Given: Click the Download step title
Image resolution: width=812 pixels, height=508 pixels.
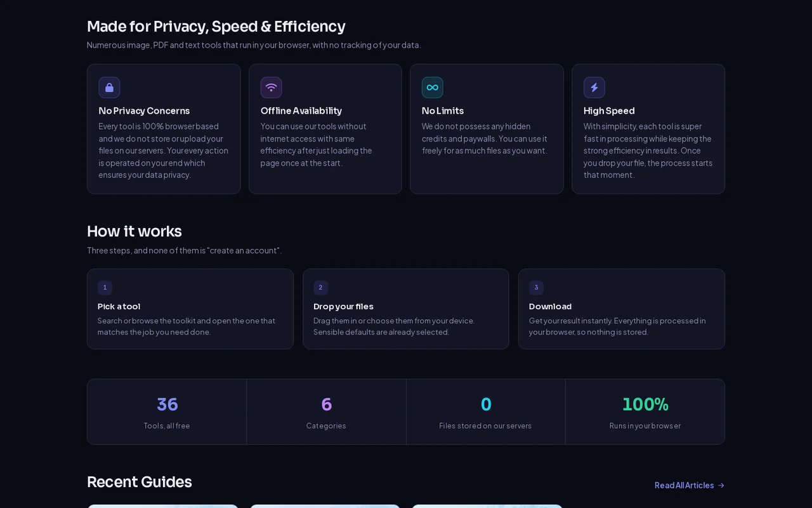Looking at the screenshot, I should [x=550, y=306].
